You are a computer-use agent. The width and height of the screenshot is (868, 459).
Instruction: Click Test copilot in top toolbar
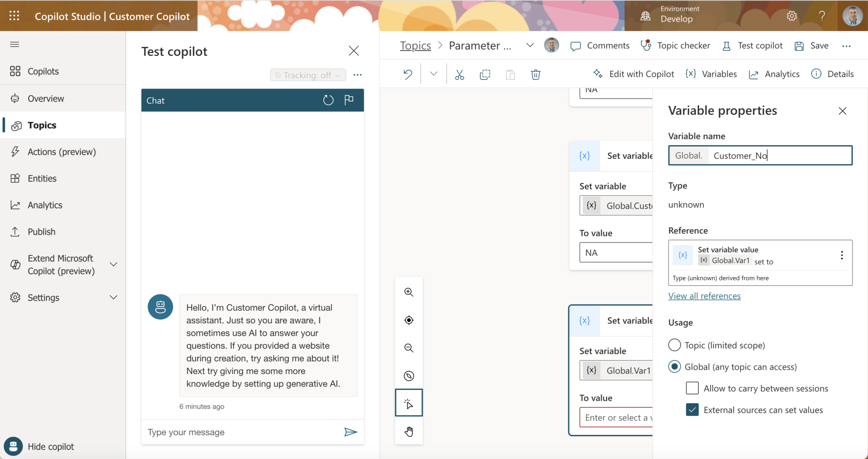point(752,45)
